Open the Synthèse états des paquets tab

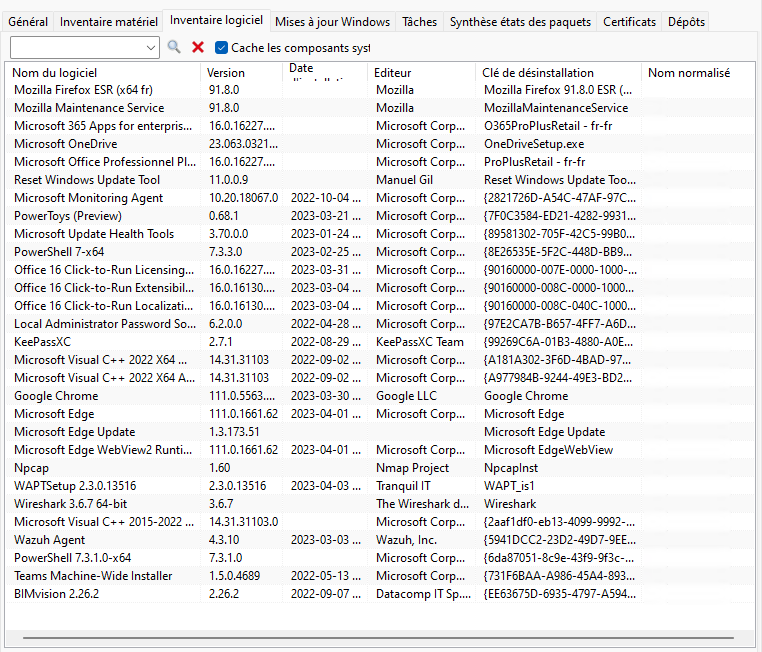520,22
